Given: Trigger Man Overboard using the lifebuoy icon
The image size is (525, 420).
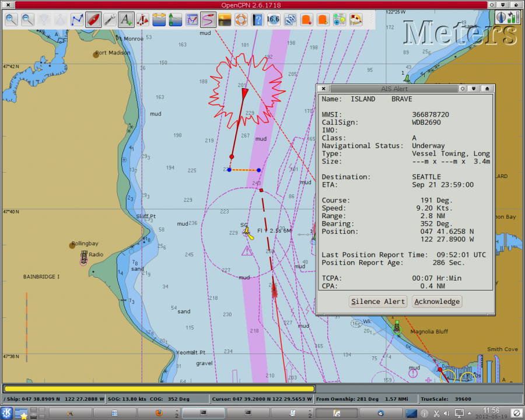Looking at the screenshot, I should (x=242, y=19).
